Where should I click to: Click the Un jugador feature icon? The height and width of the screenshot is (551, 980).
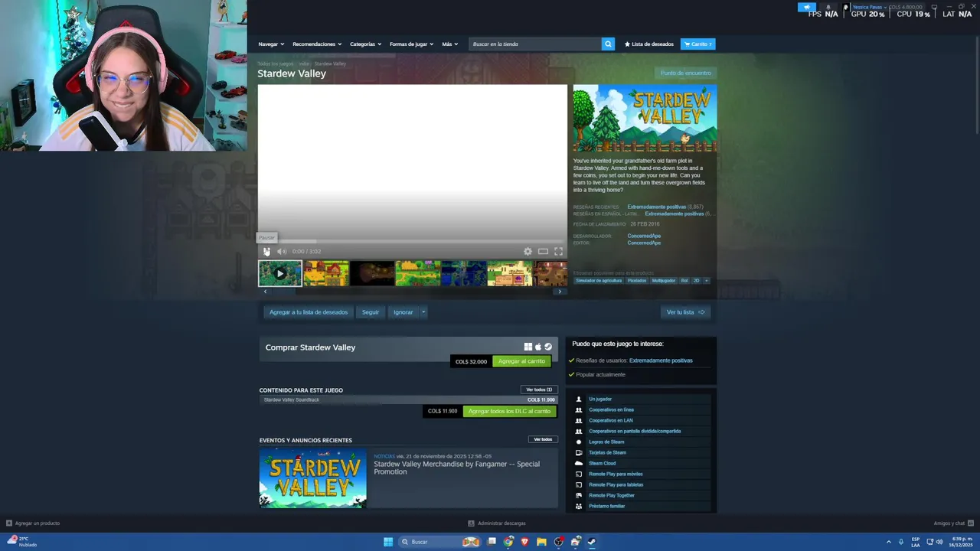tap(579, 399)
